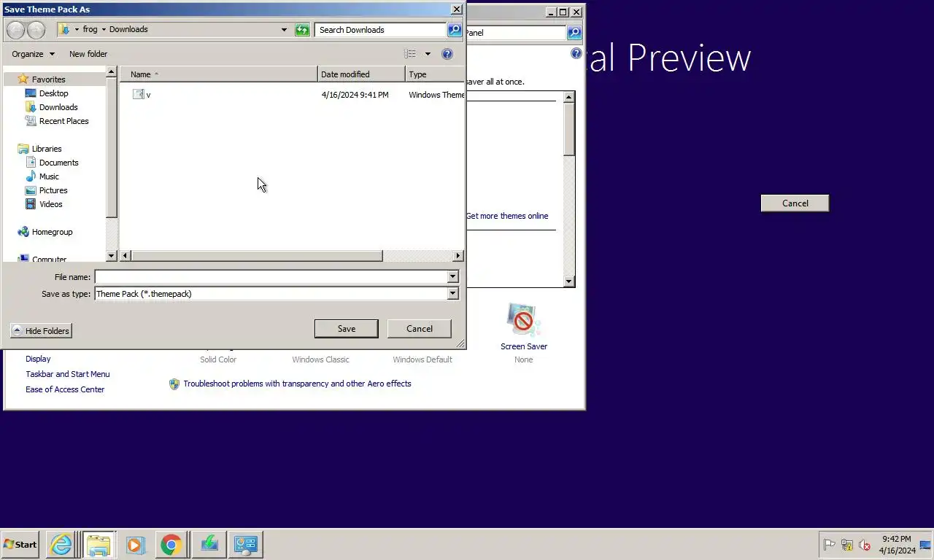
Task: Click the Cancel button on the blue screen
Action: coord(795,203)
